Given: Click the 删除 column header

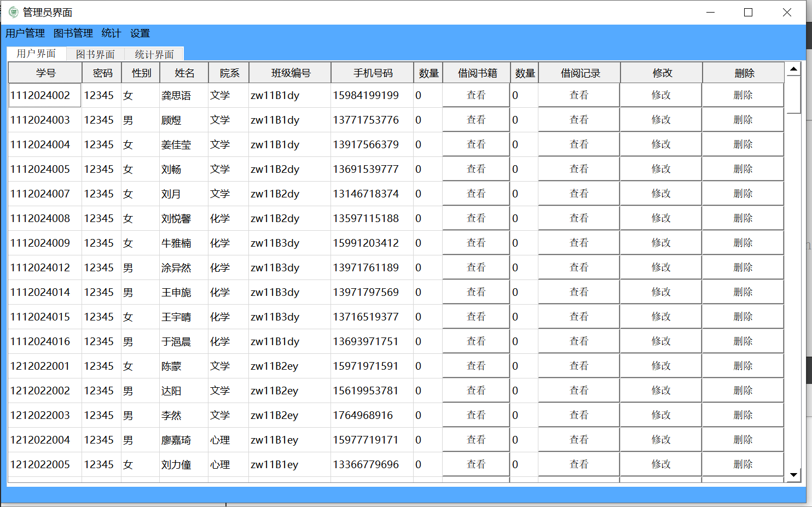Looking at the screenshot, I should click(744, 73).
